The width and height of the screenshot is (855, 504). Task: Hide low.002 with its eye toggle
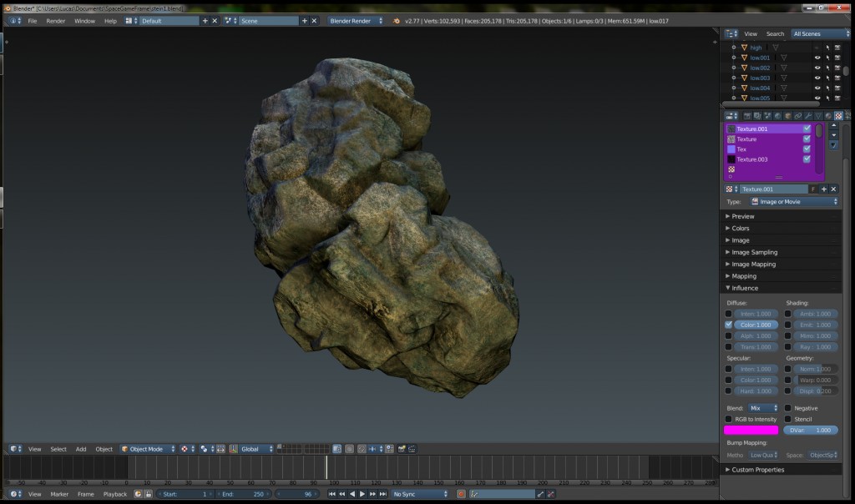tap(817, 68)
